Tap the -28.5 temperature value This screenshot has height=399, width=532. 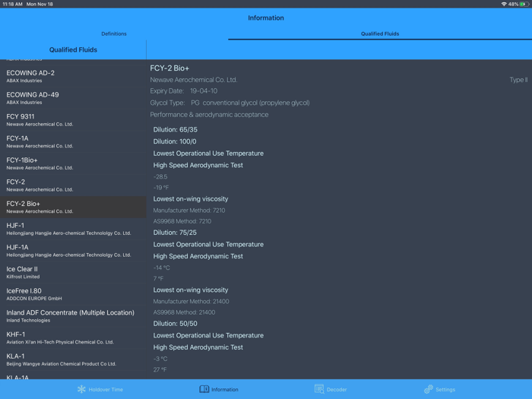coord(160,177)
